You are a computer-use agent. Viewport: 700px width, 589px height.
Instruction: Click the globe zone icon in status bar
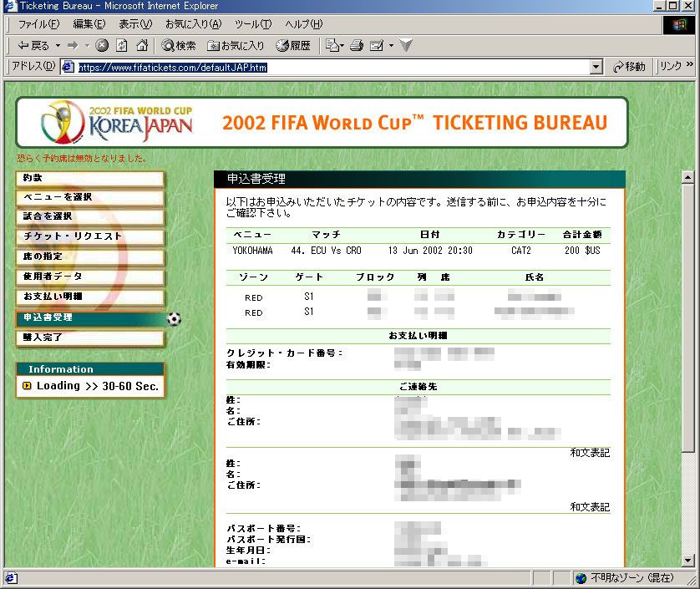581,578
